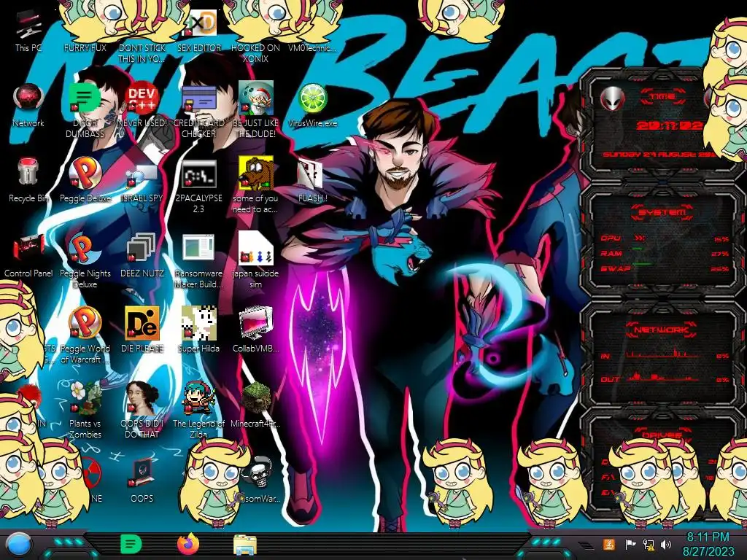Launch Plants vs Zombies shortcut
Screen dimensions: 747x560
pos(85,410)
